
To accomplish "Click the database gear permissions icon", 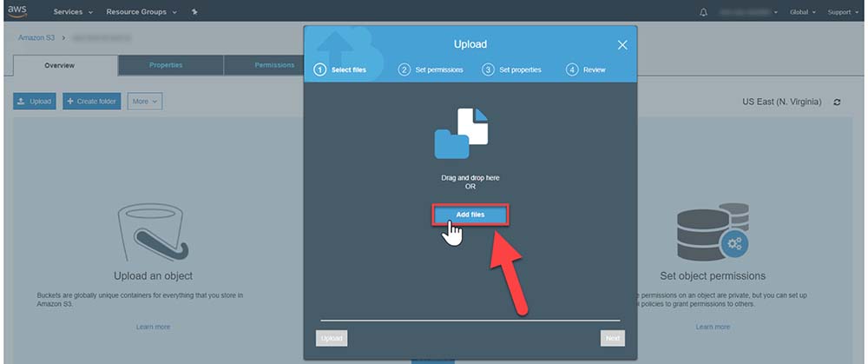I will (x=713, y=232).
